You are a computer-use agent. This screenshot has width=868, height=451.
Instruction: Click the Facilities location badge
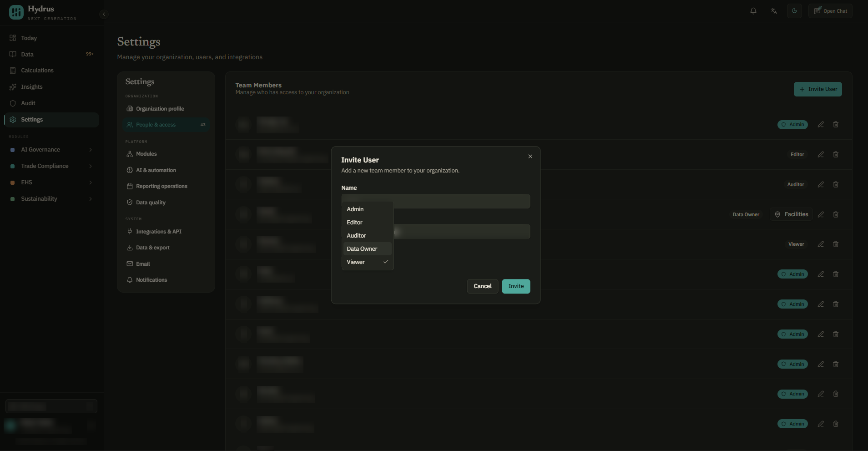(x=791, y=214)
